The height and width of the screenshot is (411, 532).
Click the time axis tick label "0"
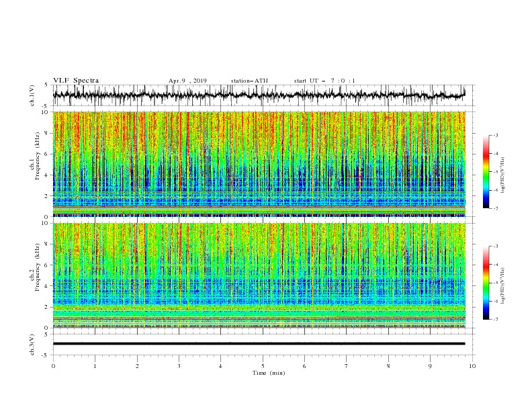[53, 366]
